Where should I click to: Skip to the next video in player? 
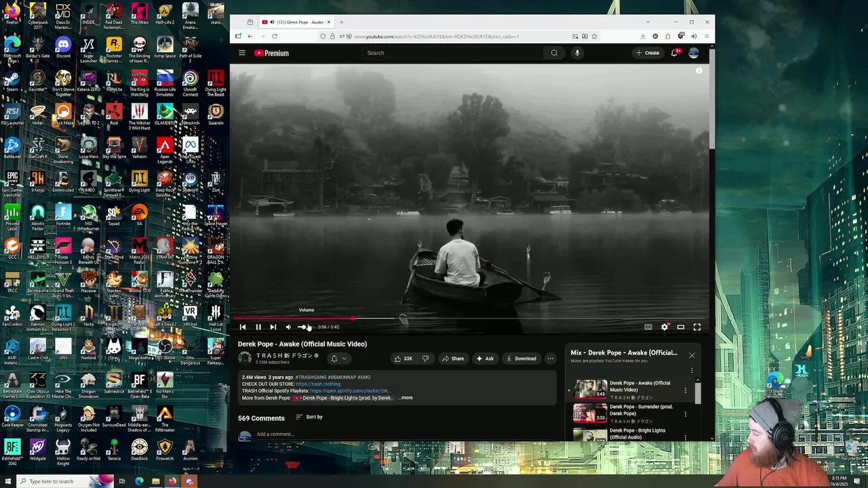[x=273, y=327]
